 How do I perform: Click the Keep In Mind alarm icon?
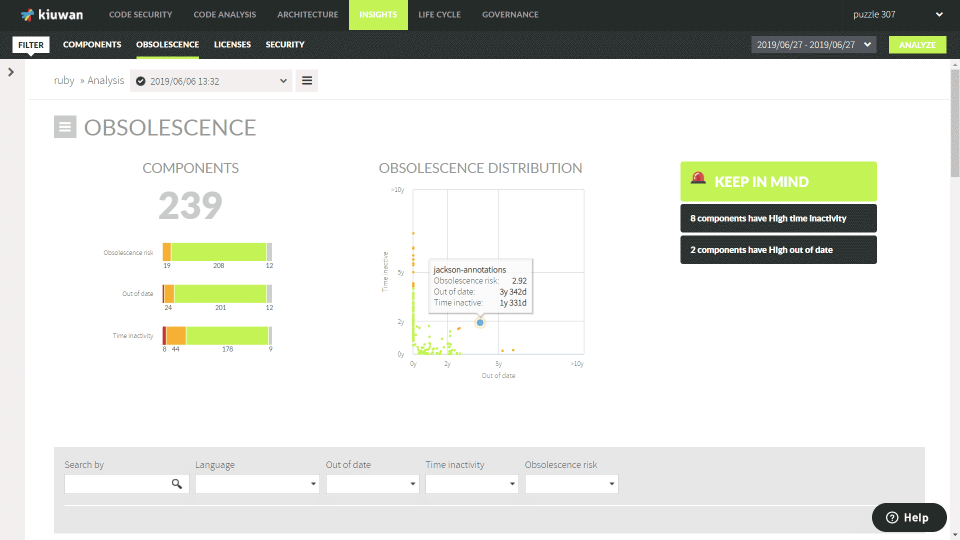pos(698,178)
